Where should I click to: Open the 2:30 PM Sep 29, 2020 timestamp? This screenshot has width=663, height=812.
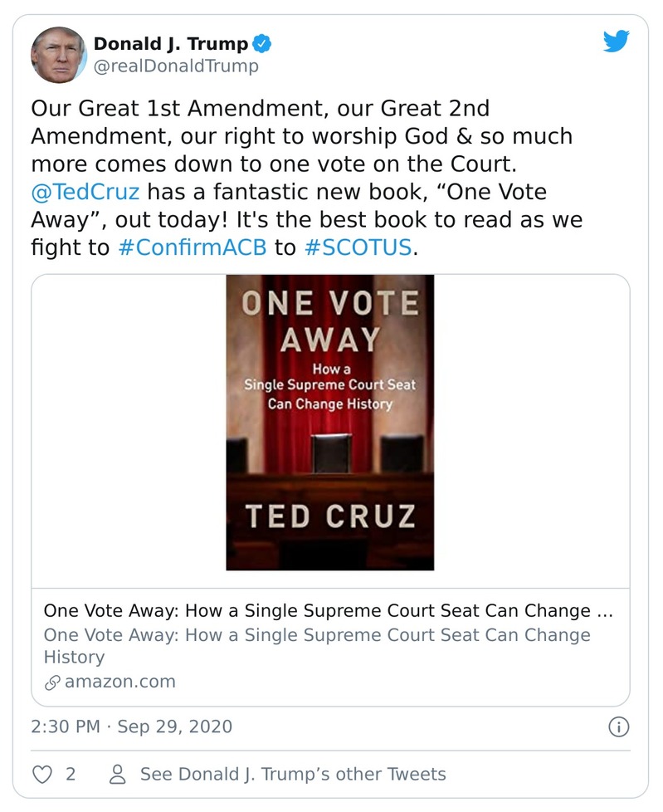coord(131,726)
